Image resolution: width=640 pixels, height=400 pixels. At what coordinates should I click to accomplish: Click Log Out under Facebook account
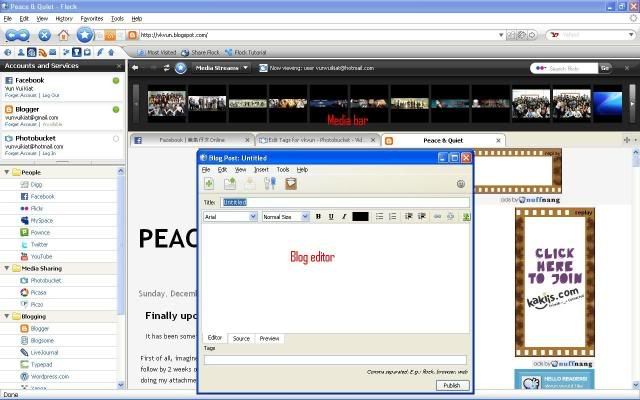(x=51, y=96)
